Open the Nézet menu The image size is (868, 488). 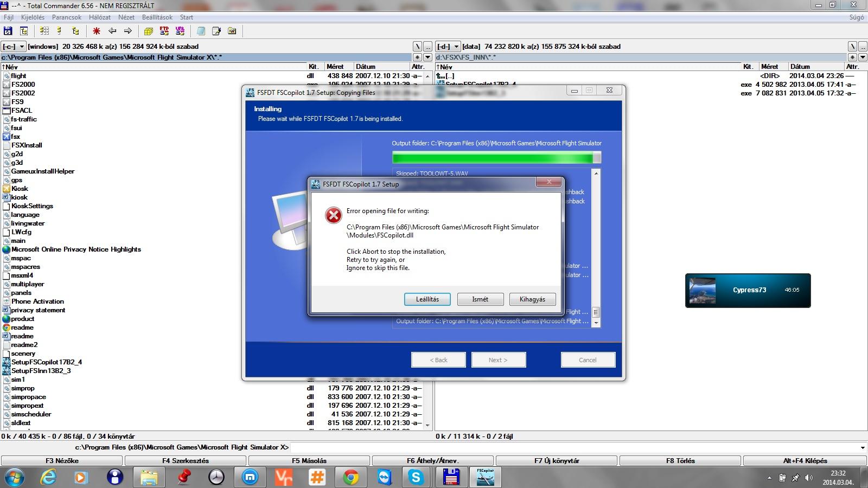(x=126, y=17)
